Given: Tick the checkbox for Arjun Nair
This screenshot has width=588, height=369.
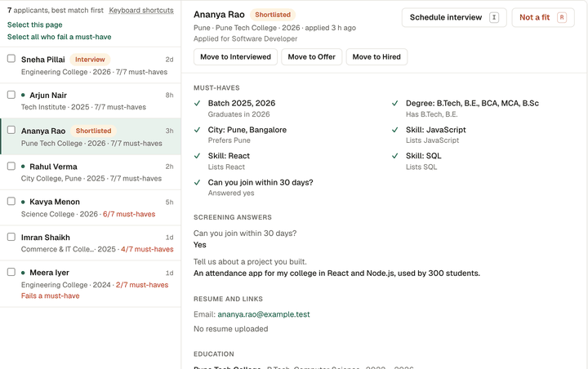Looking at the screenshot, I should click(11, 95).
